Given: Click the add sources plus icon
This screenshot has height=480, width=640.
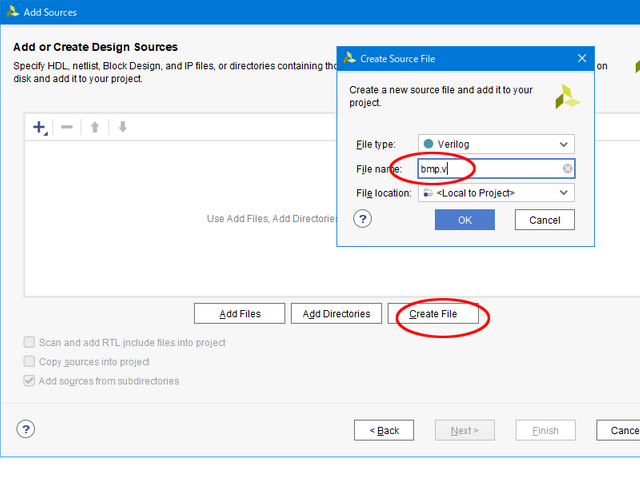Looking at the screenshot, I should click(40, 127).
